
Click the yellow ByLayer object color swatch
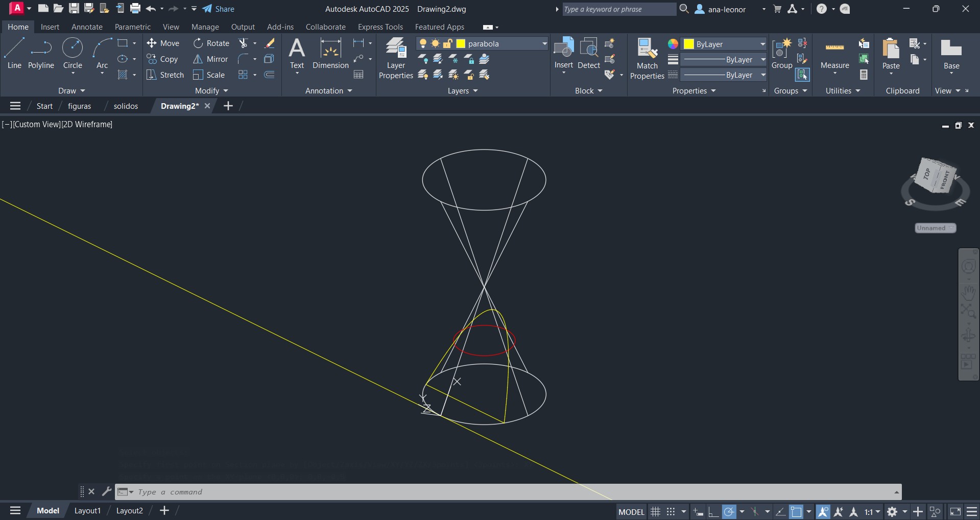point(688,44)
